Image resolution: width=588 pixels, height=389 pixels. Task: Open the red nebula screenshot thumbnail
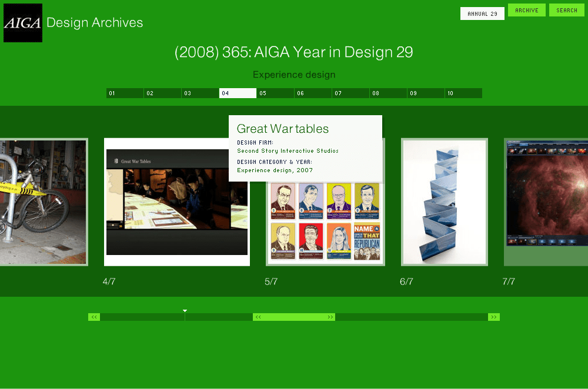click(x=546, y=202)
